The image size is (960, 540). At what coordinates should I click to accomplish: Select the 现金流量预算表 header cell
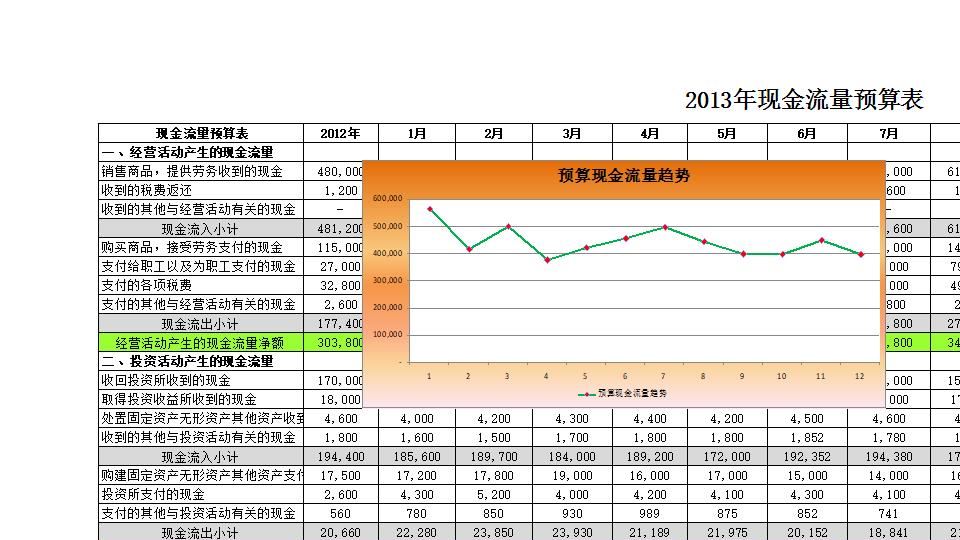click(x=201, y=133)
